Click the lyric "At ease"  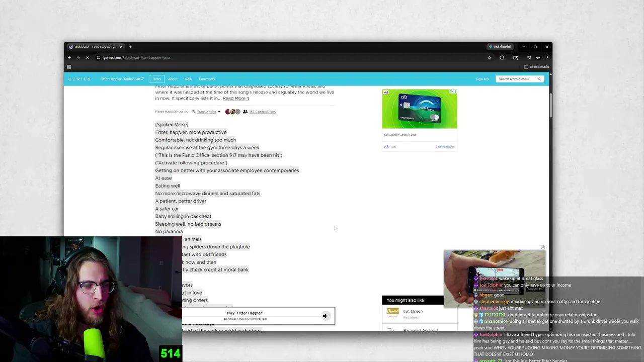(x=163, y=178)
